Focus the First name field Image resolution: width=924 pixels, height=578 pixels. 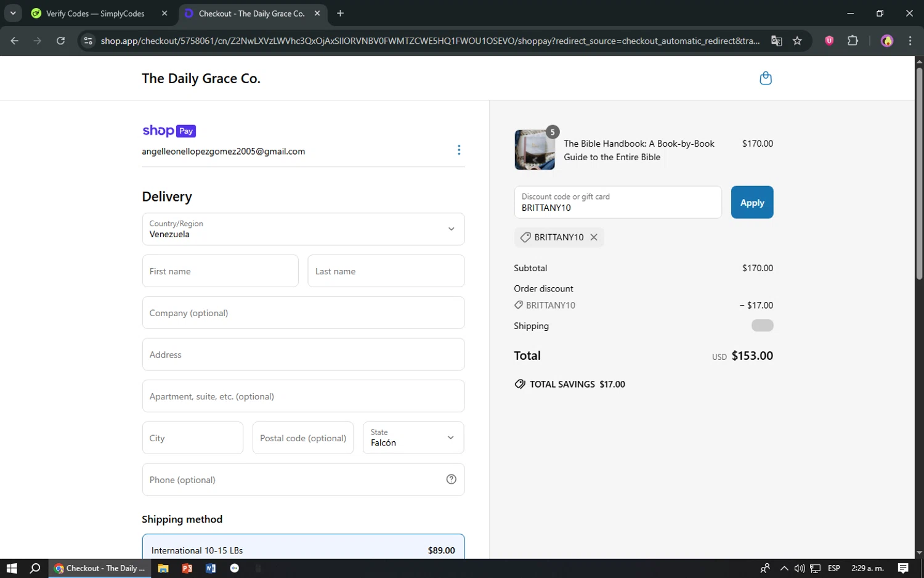click(220, 271)
